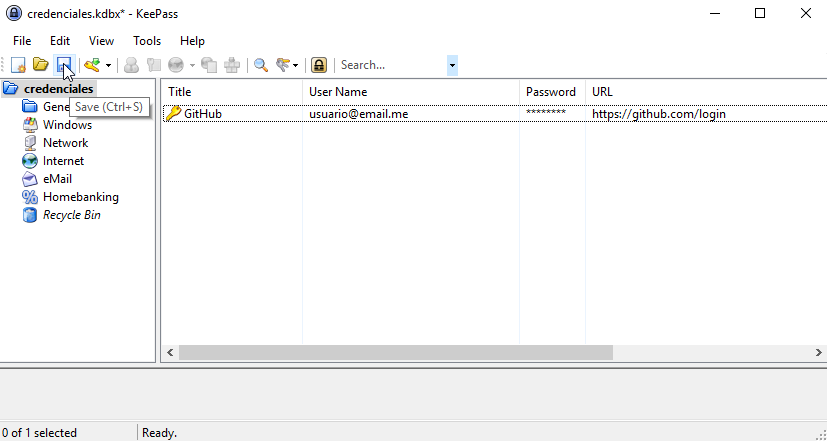Click the Perform Auto-Type toolbar icon
The height and width of the screenshot is (441, 827).
[x=232, y=65]
